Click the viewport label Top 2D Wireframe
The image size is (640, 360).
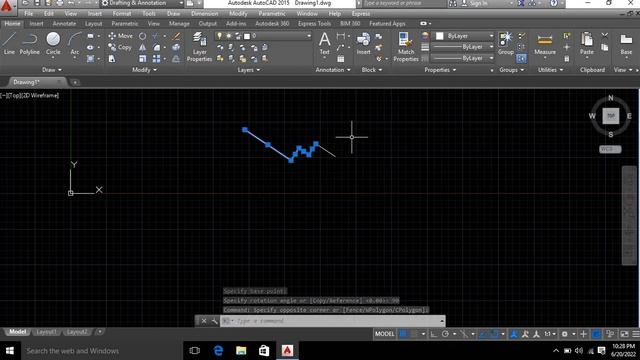pyautogui.click(x=30, y=96)
